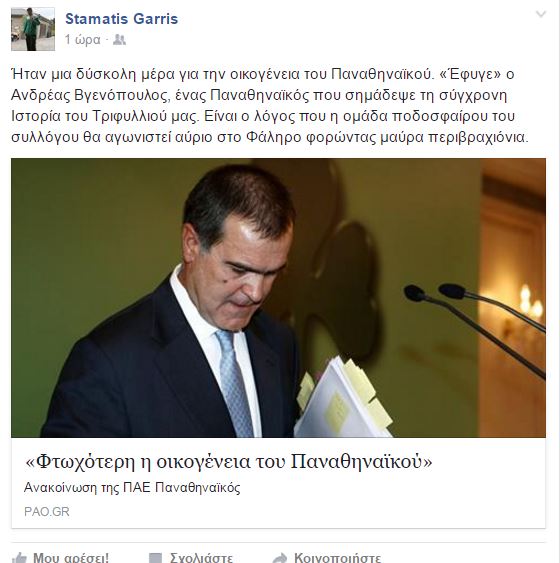Viewport: 560px width, 563px height.
Task: Click the post text starting 'Ήταν μια δύσκολη μέρα'
Action: coord(270,106)
